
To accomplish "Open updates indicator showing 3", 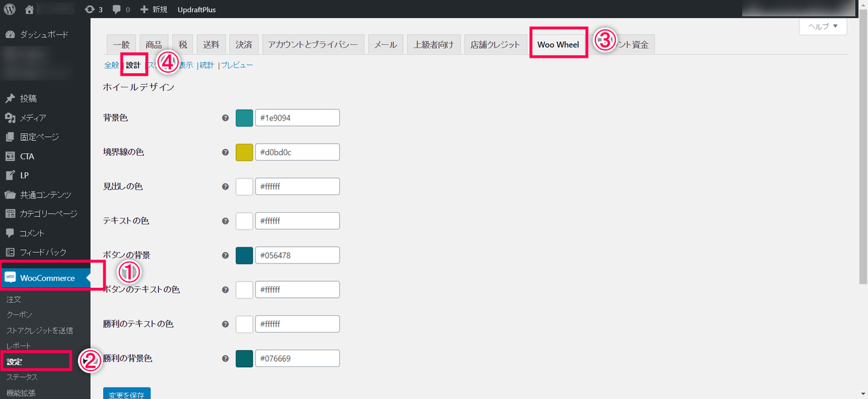I will 94,9.
